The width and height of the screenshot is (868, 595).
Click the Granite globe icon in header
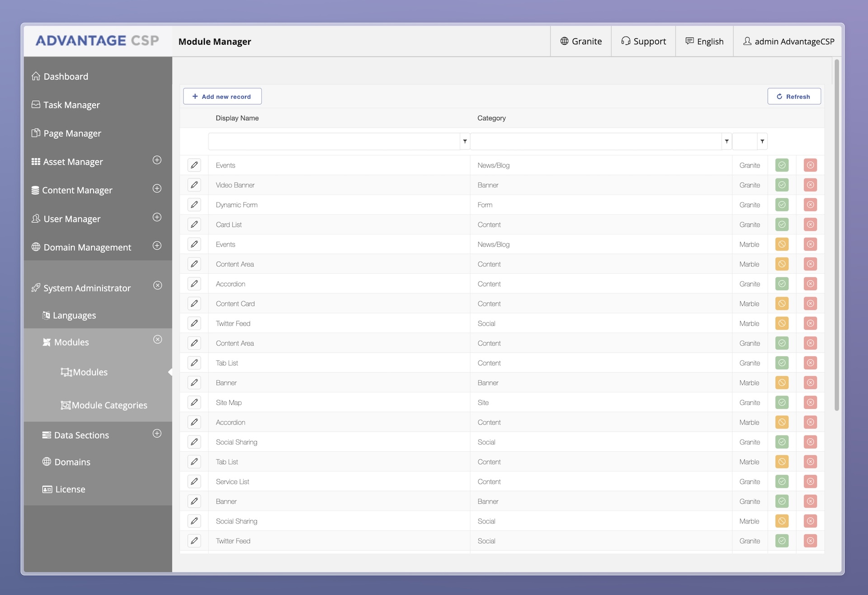pyautogui.click(x=564, y=41)
